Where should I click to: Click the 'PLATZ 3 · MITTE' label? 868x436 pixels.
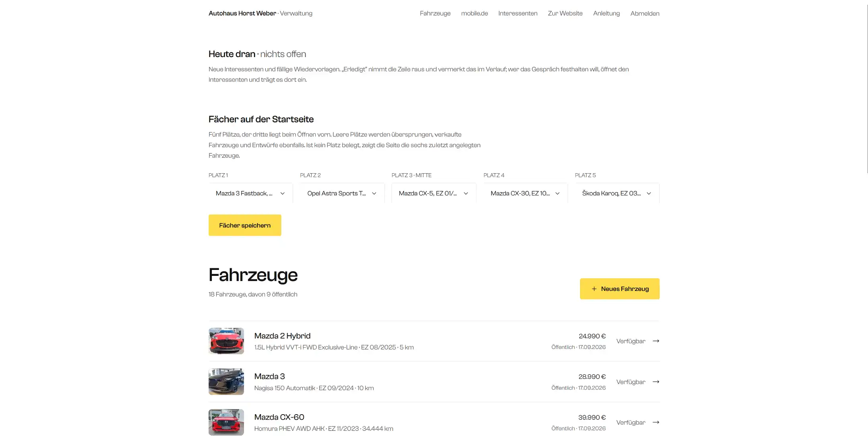pyautogui.click(x=411, y=175)
